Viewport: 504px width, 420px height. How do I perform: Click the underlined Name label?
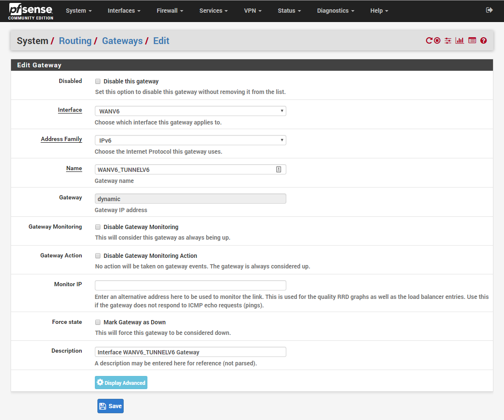point(74,169)
